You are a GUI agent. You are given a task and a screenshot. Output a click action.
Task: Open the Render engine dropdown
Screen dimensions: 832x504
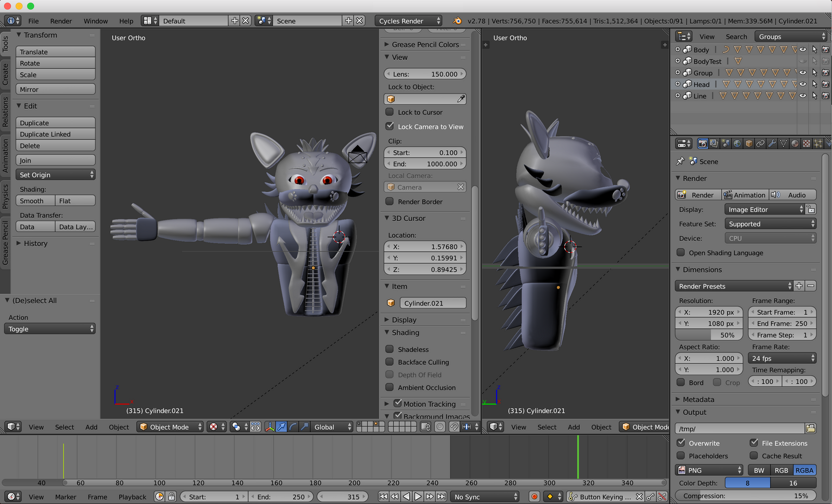tap(408, 21)
